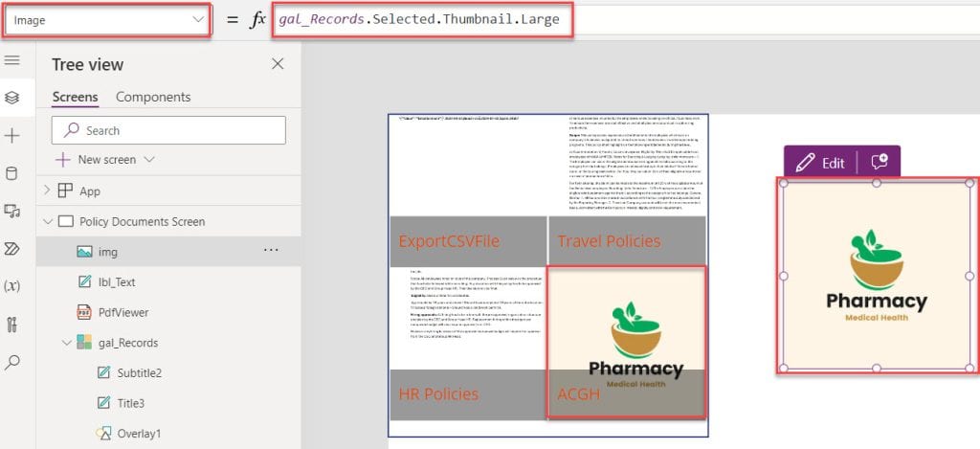Open the more options ellipsis for img
The height and width of the screenshot is (449, 980).
tap(271, 251)
